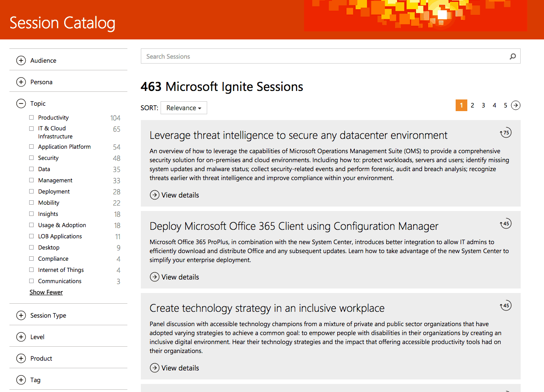The width and height of the screenshot is (544, 392).
Task: Open 'Deploy Microsoft Office 365 Client' title
Action: tap(294, 226)
